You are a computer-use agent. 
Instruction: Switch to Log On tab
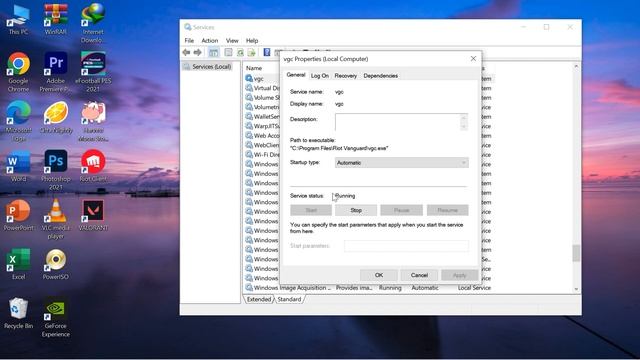[320, 76]
